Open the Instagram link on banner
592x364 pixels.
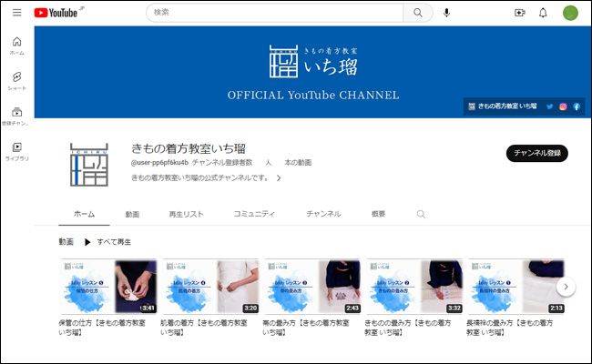[563, 106]
